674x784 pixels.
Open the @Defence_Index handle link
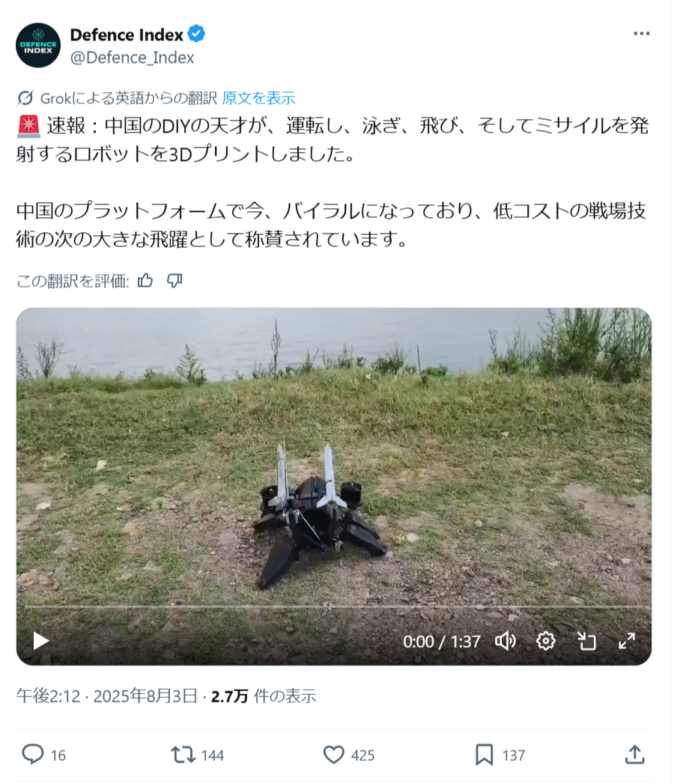pyautogui.click(x=132, y=58)
